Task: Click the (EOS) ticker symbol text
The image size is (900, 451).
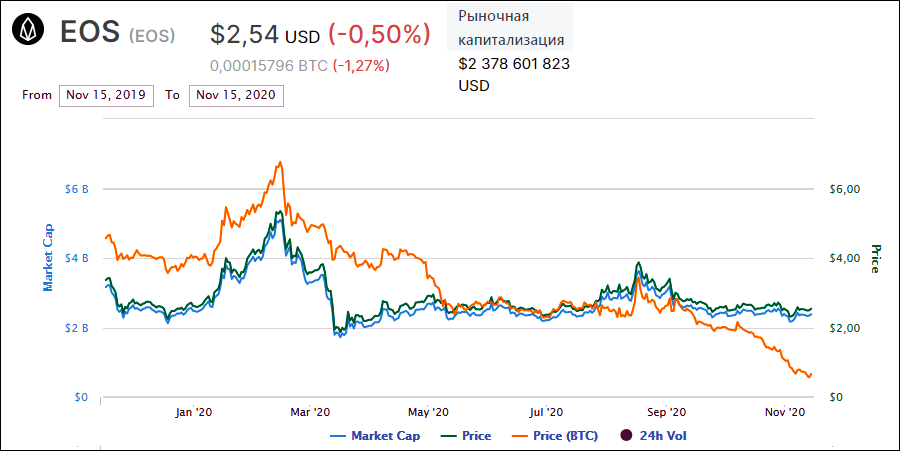Action: coord(152,36)
